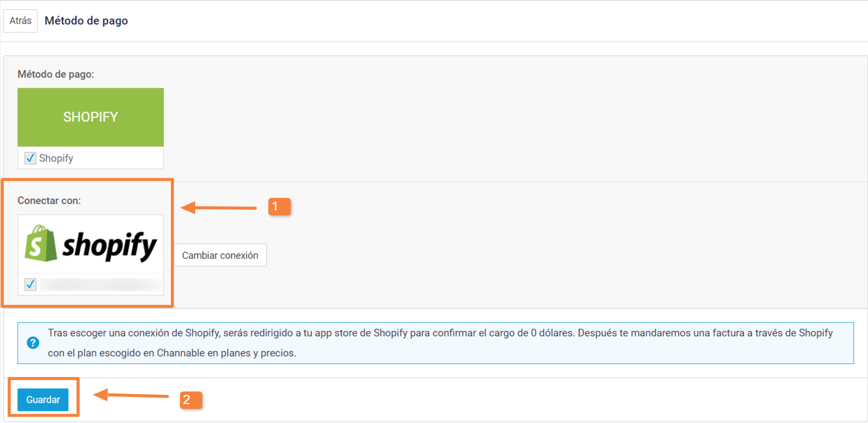This screenshot has width=868, height=423.
Task: Click the black shopify wordmark
Action: (x=110, y=246)
